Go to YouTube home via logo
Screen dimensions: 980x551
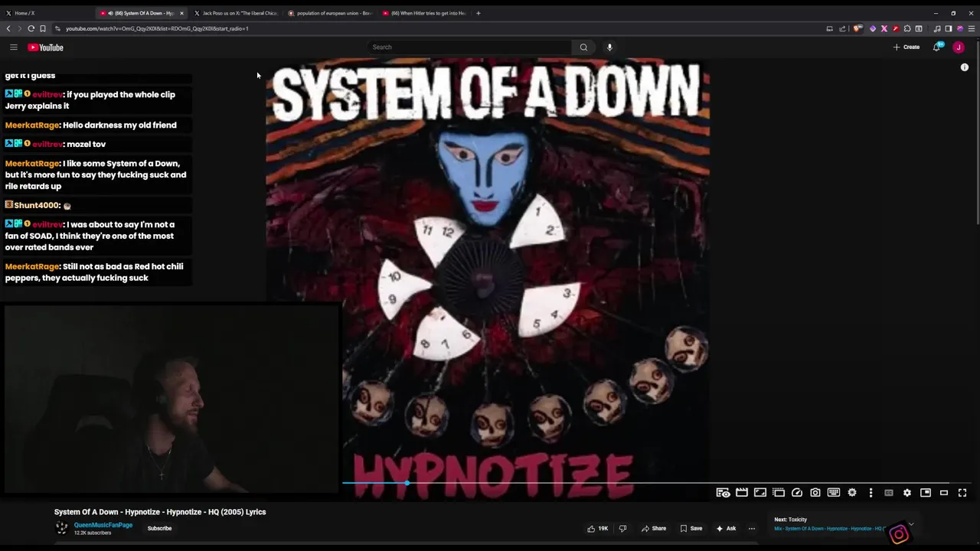[x=46, y=47]
